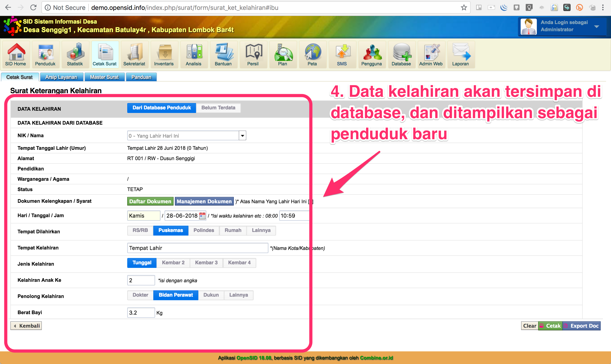Open the SMS module
The height and width of the screenshot is (364, 611).
[x=342, y=54]
